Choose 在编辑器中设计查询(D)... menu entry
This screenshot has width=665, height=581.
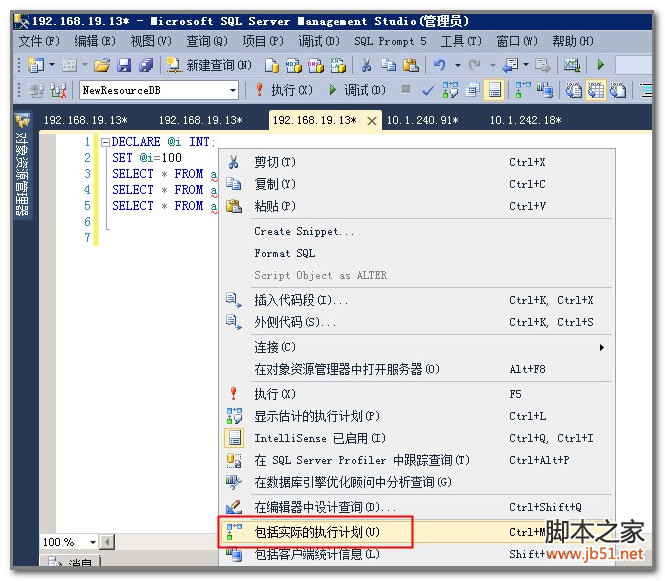click(x=417, y=507)
